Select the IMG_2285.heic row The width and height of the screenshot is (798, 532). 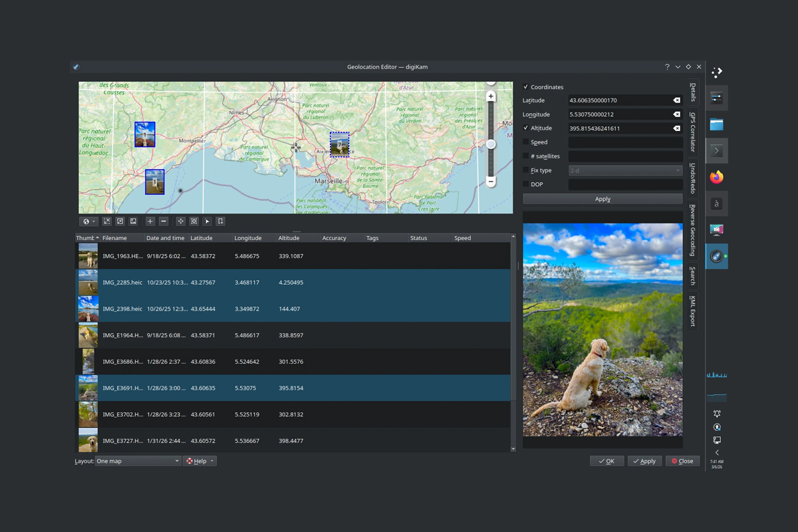(293, 283)
